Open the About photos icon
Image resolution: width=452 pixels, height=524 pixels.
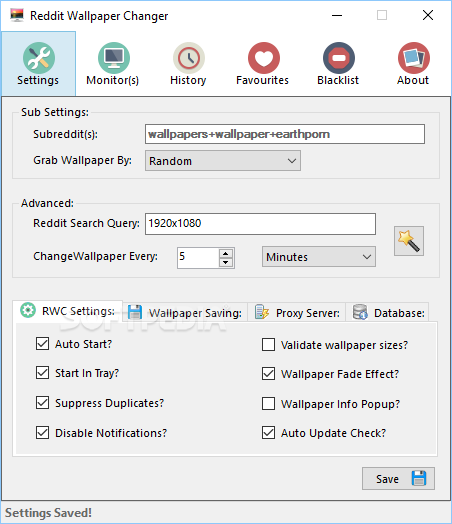click(x=414, y=58)
